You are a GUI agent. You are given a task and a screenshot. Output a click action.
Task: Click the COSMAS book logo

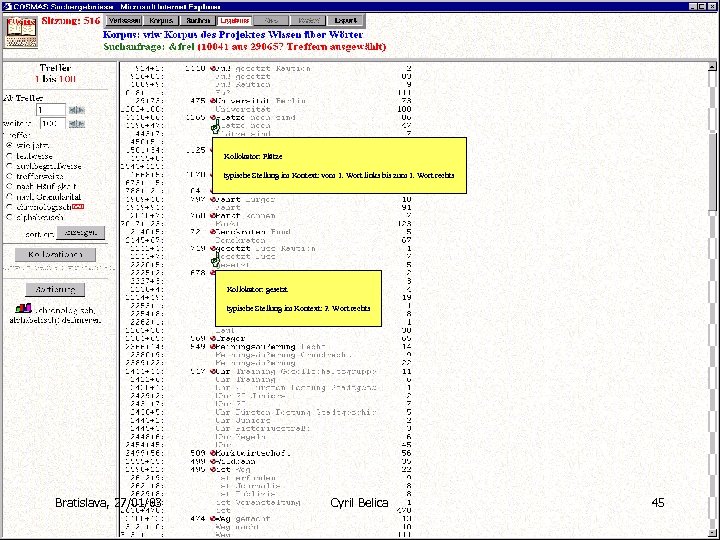tap(21, 32)
